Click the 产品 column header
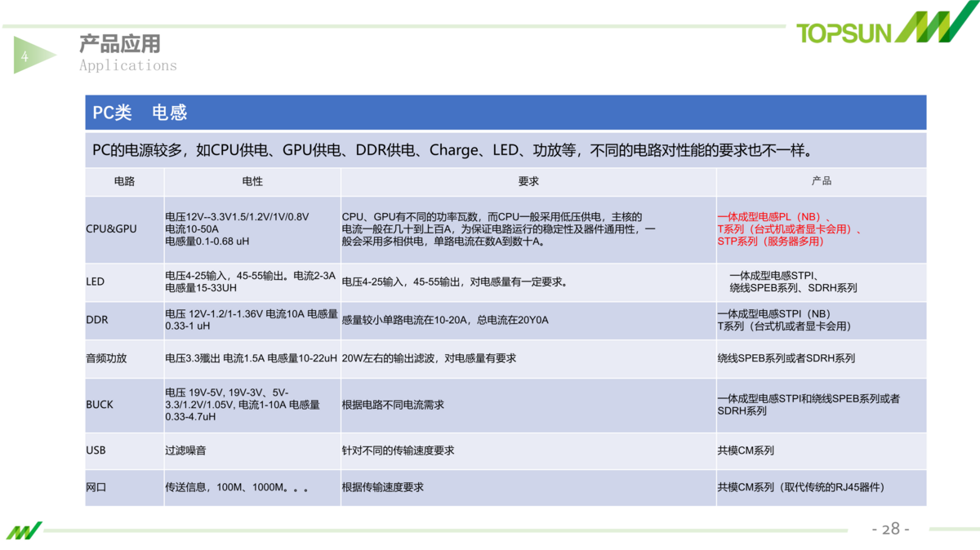The height and width of the screenshot is (550, 980). pos(821,181)
